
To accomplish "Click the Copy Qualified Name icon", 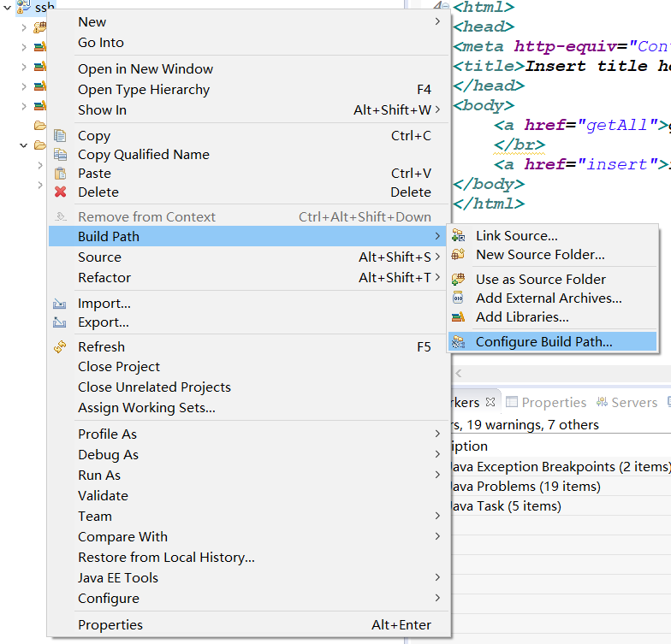I will click(60, 154).
